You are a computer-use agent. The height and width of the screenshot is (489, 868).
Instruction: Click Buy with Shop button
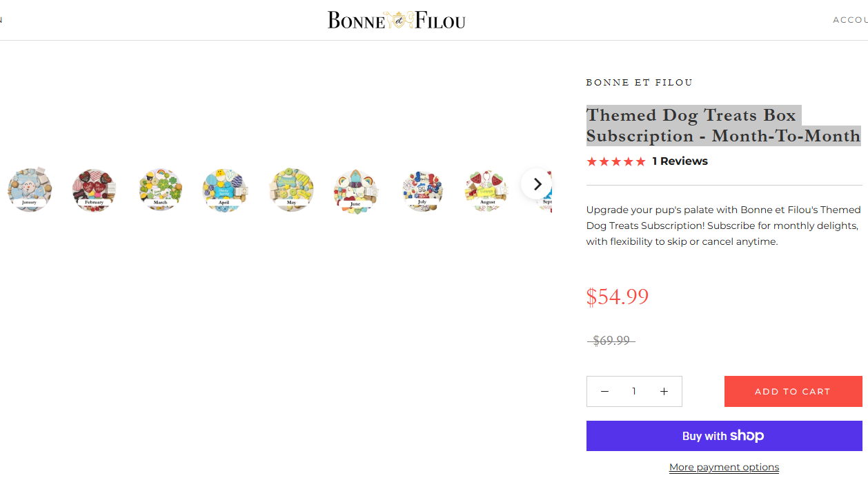pyautogui.click(x=724, y=436)
